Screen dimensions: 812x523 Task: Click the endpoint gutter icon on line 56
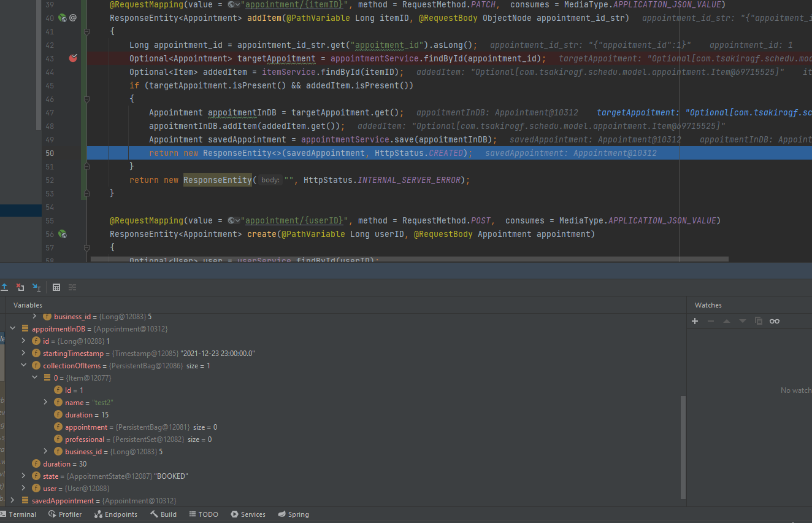62,234
